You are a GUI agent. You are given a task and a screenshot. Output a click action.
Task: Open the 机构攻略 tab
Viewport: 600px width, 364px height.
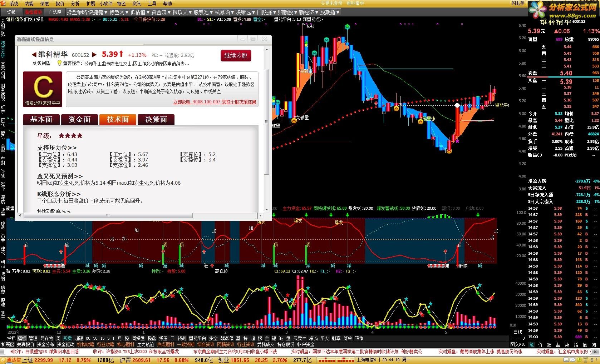pyautogui.click(x=85, y=344)
